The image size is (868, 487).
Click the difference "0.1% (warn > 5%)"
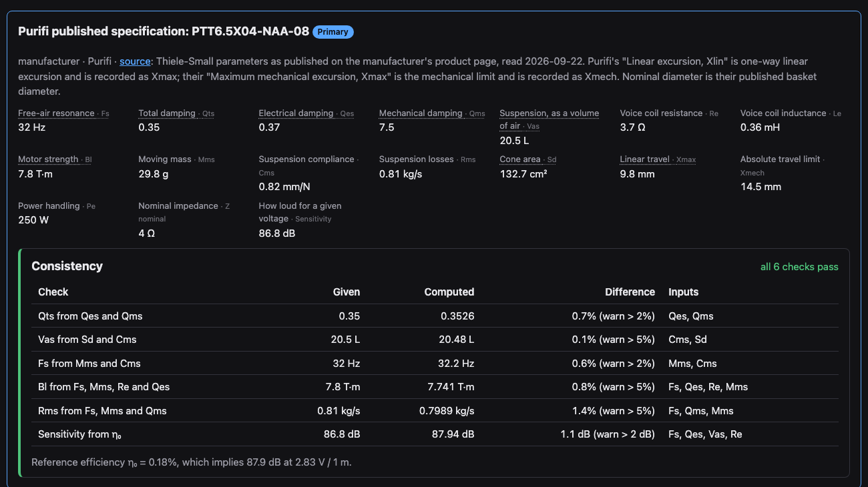pyautogui.click(x=614, y=340)
